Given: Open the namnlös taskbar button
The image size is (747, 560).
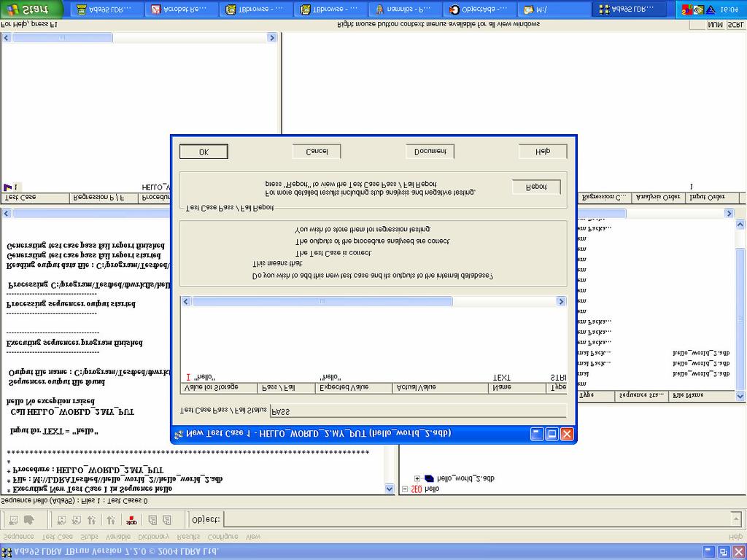Looking at the screenshot, I should coord(406,9).
